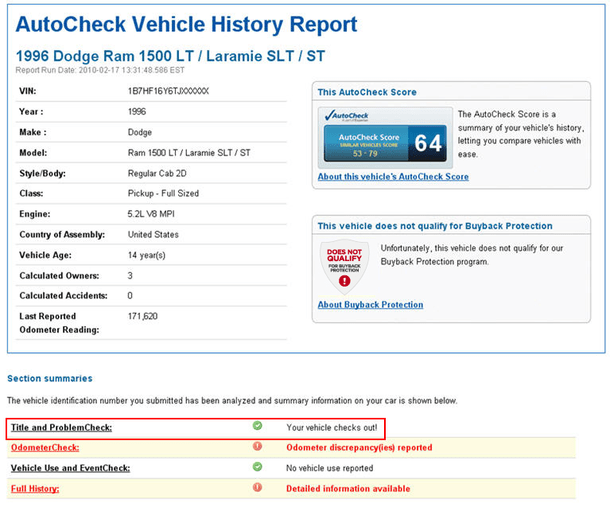Click the Last Reported Odometer Reading label
Image resolution: width=610 pixels, height=507 pixels.
59,323
